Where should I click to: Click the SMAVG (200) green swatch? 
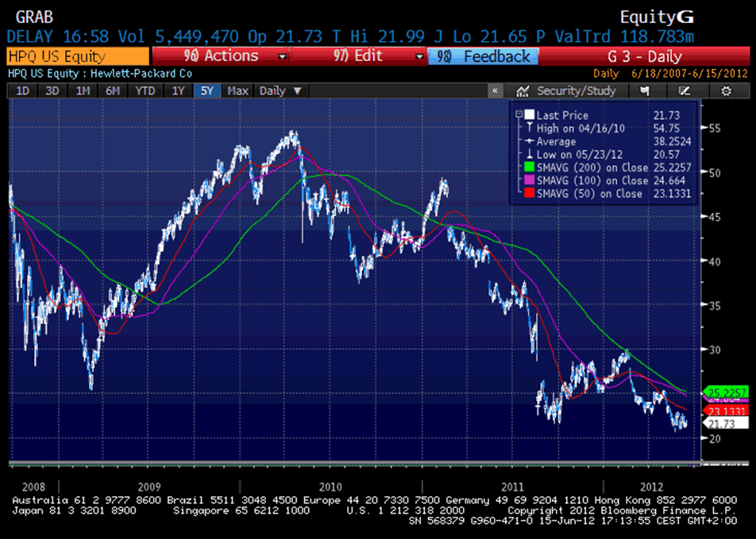point(530,167)
